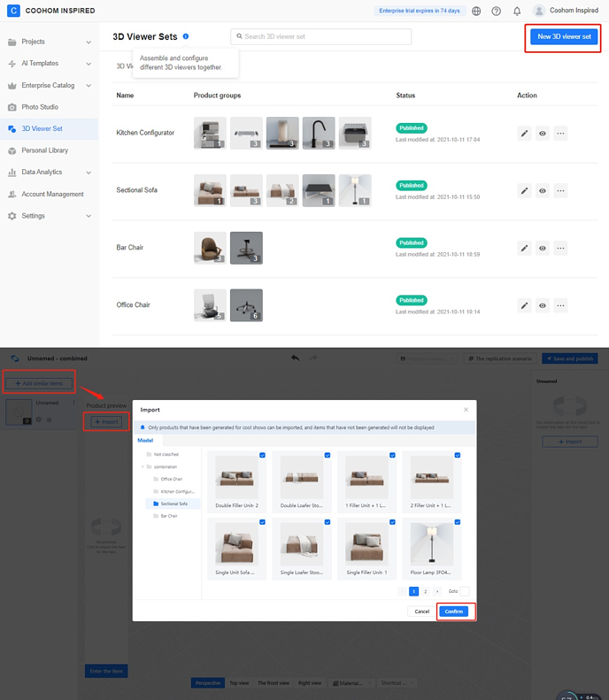Open more options for Sectional Sofa
Viewport: 609px width, 700px height.
560,190
